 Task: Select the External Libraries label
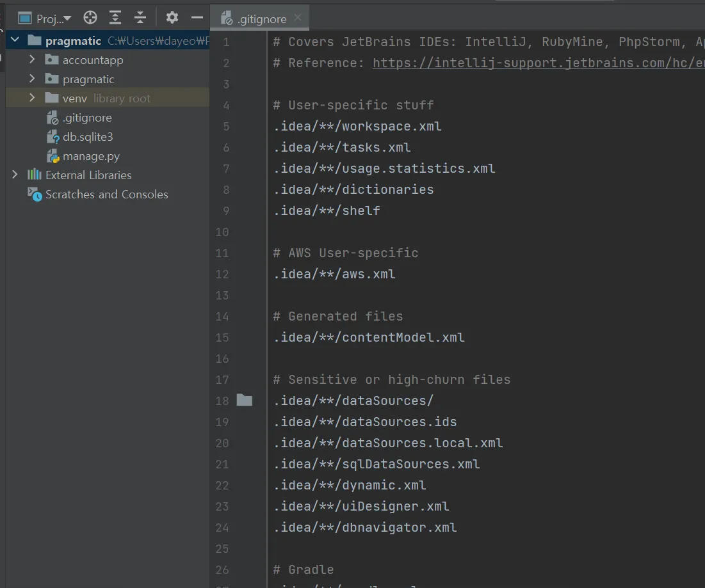point(88,175)
